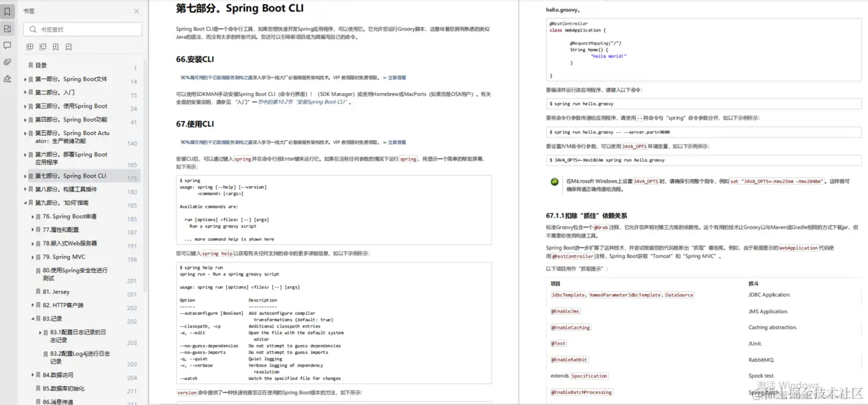This screenshot has width=868, height=405.
Task: Click bookmark icon beside 81. Jersey
Action: coord(38,292)
